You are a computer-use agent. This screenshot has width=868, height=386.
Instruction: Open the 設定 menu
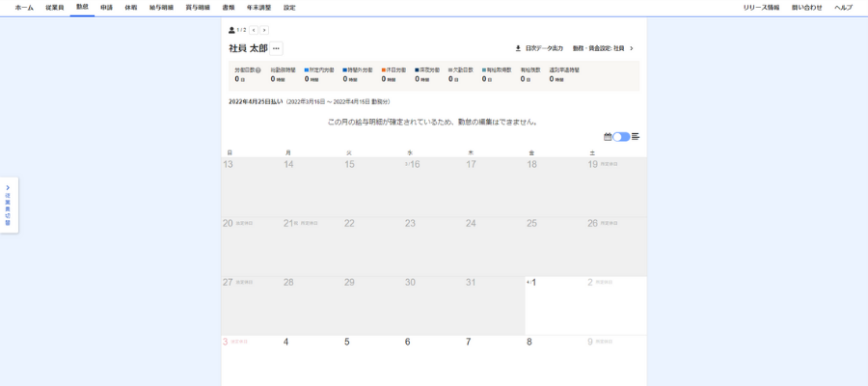[289, 8]
